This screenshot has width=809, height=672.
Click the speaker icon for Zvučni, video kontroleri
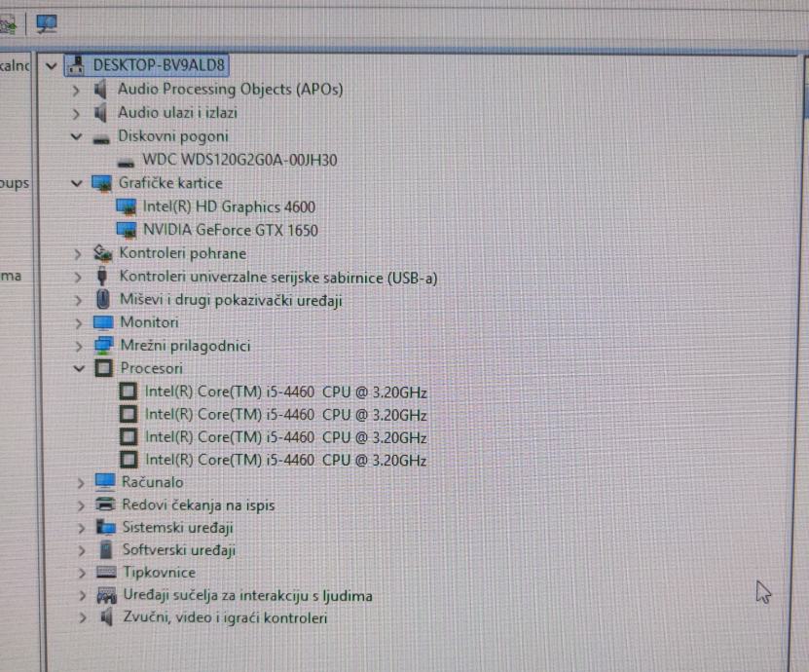click(107, 616)
